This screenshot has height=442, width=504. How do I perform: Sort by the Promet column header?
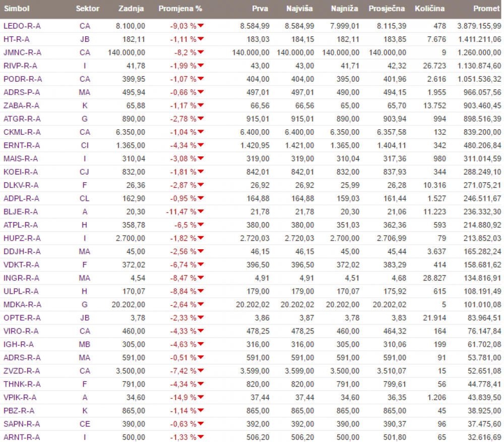pos(486,9)
